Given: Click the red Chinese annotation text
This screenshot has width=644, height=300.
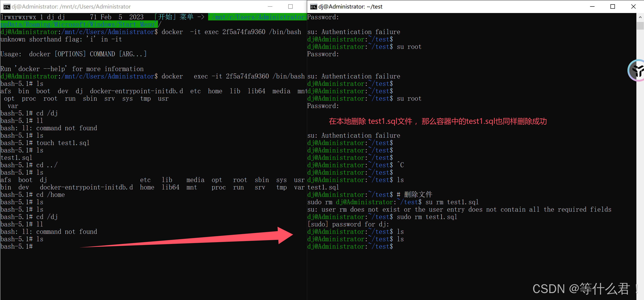Looking at the screenshot, I should (437, 122).
